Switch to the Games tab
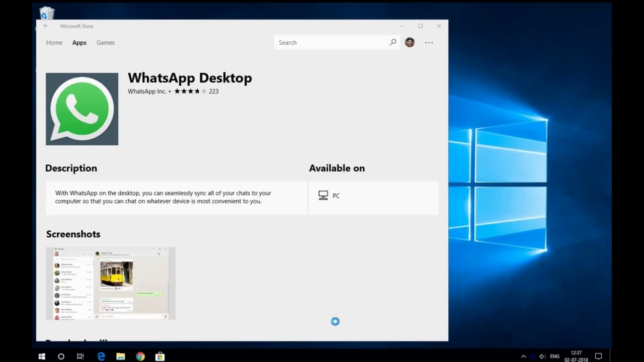644x362 pixels. coord(106,43)
